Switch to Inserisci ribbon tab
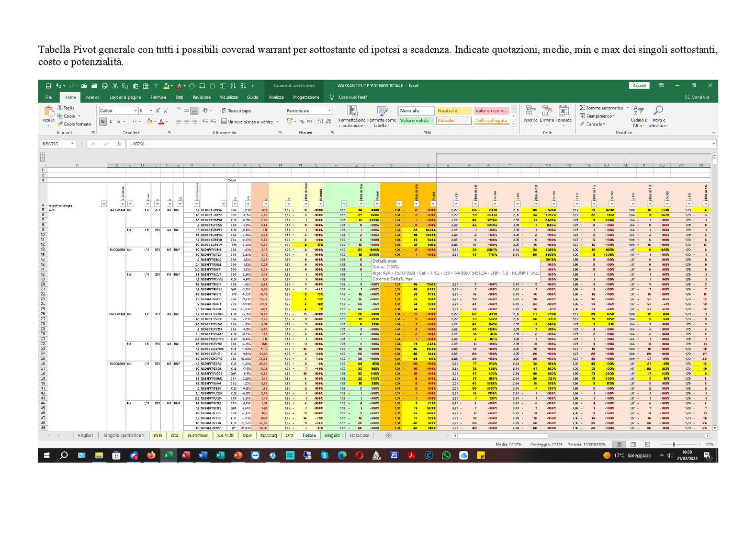This screenshot has width=756, height=534. point(93,97)
